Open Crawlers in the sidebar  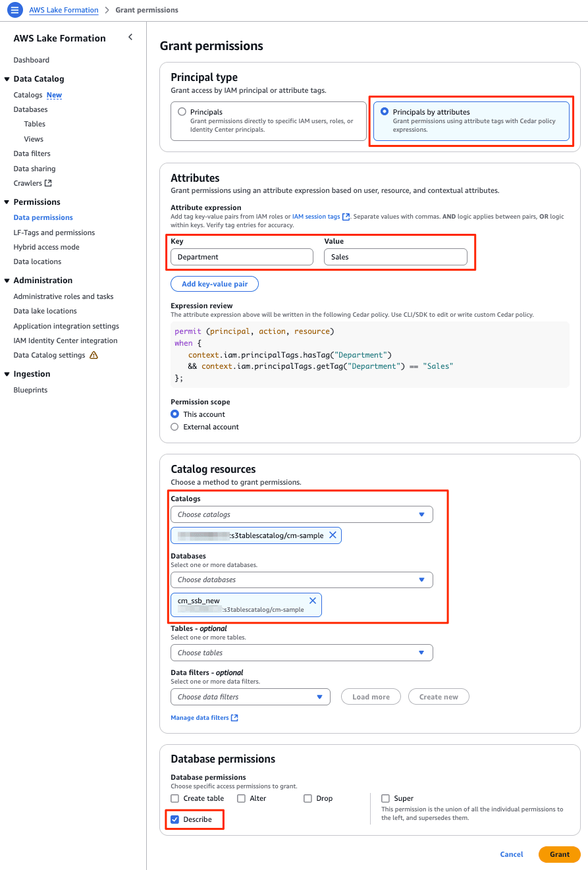tap(28, 183)
